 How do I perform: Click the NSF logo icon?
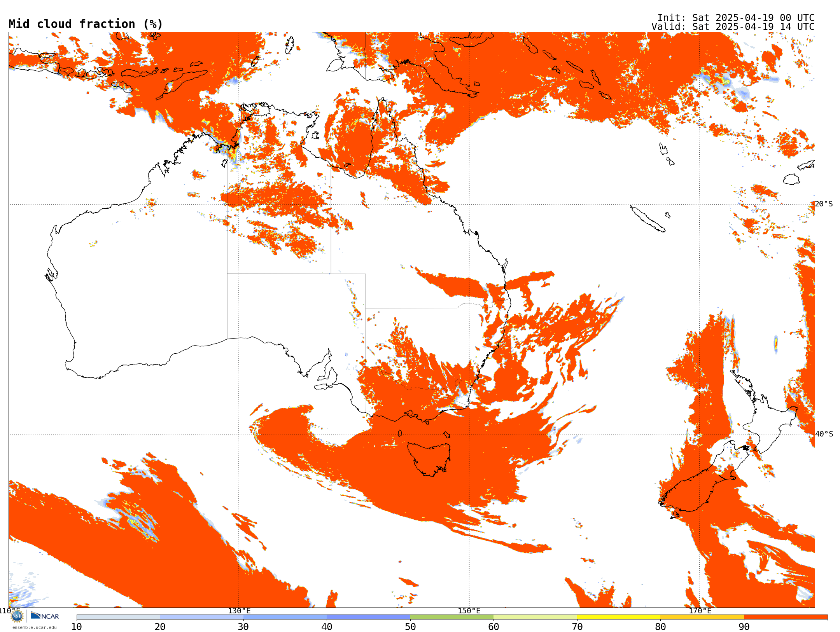click(x=17, y=616)
